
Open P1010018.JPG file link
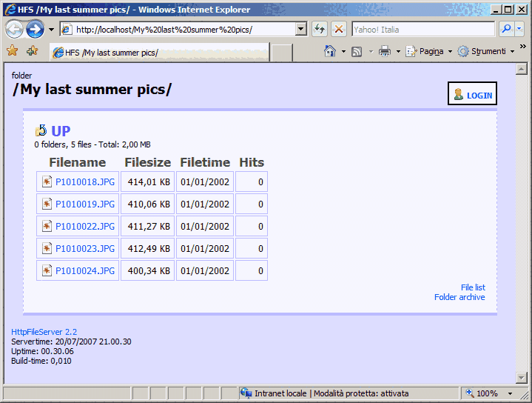pyautogui.click(x=85, y=182)
